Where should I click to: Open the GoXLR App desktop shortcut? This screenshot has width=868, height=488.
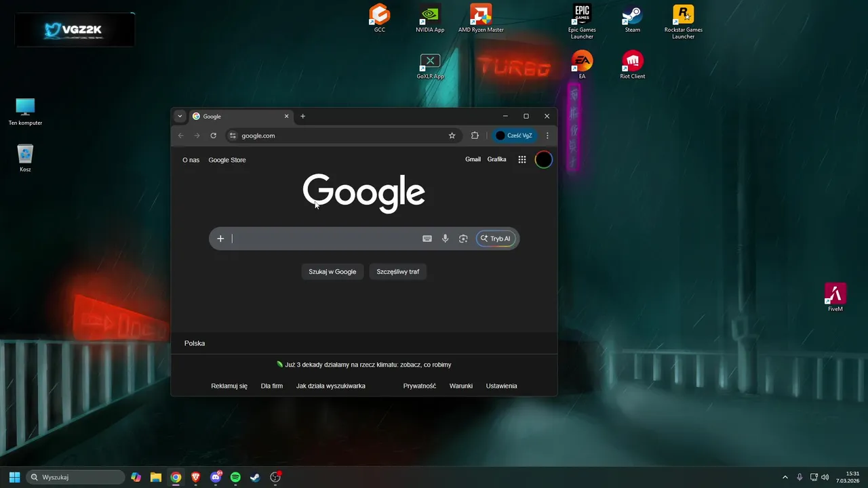tap(430, 66)
